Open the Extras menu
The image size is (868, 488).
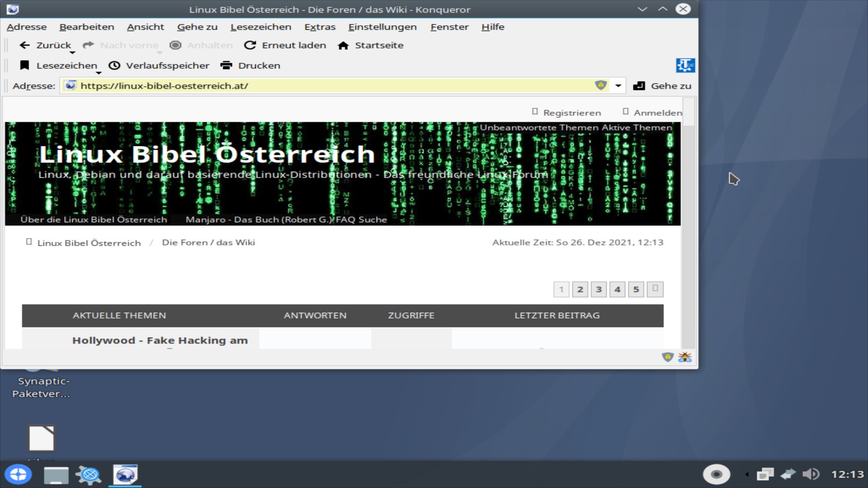click(x=319, y=27)
